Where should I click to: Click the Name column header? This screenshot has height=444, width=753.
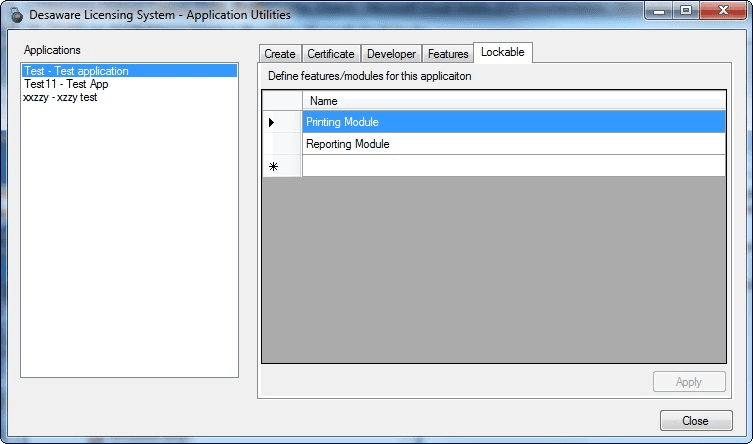click(514, 101)
